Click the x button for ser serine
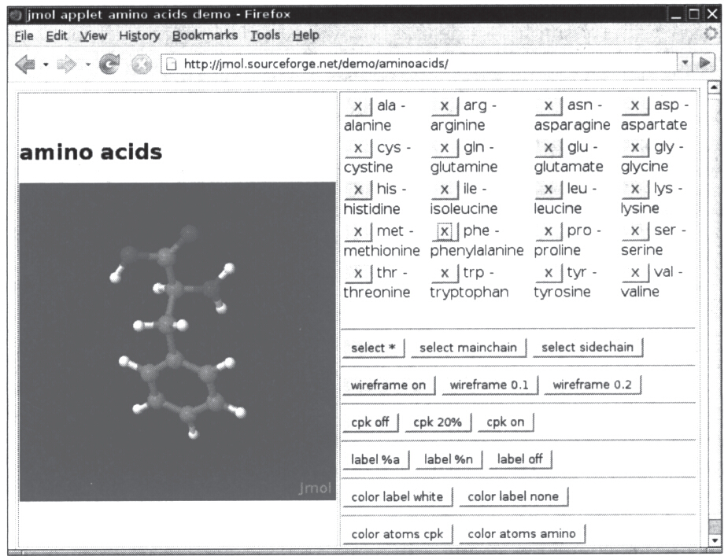This screenshot has width=728, height=560. click(x=635, y=230)
